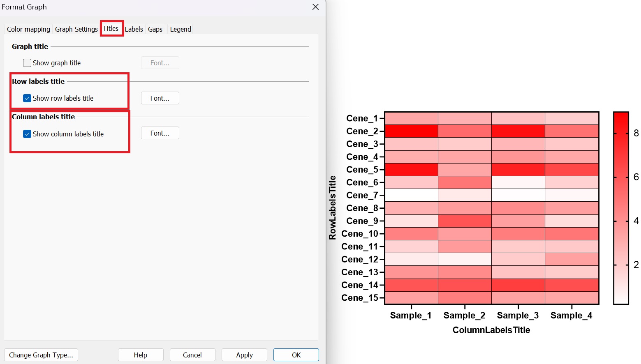Image resolution: width=641 pixels, height=364 pixels.
Task: Open Font settings for column labels title
Action: tap(160, 133)
